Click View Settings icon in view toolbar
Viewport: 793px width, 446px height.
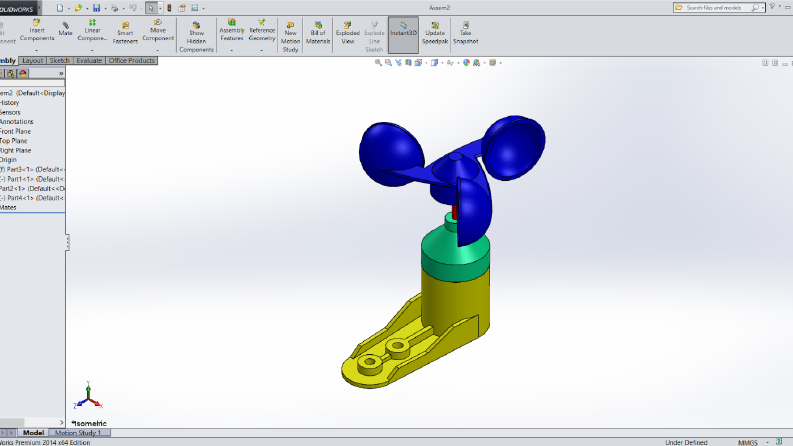pyautogui.click(x=493, y=63)
